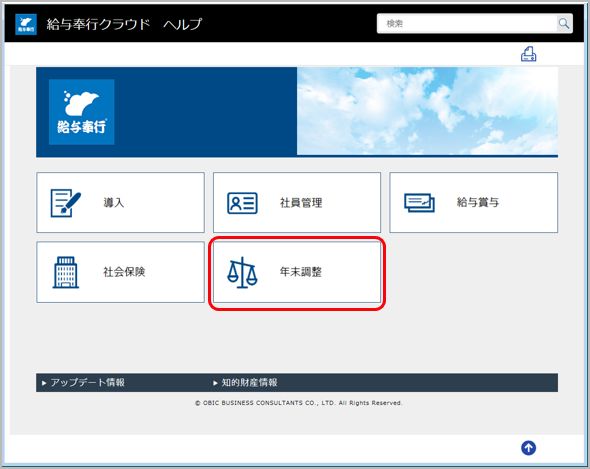Image resolution: width=590 pixels, height=469 pixels.
Task: Click the document-and-pen icon for 導入
Action: click(x=65, y=203)
